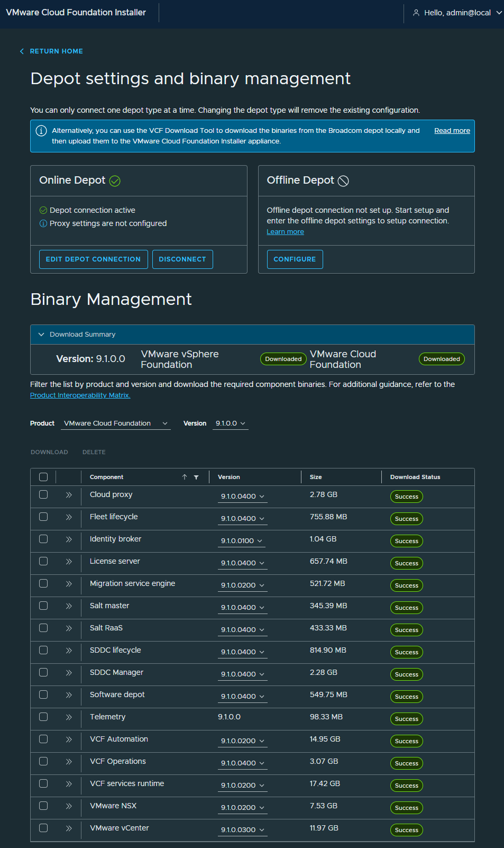This screenshot has height=848, width=504.
Task: Go back via Return Home
Action: (51, 51)
